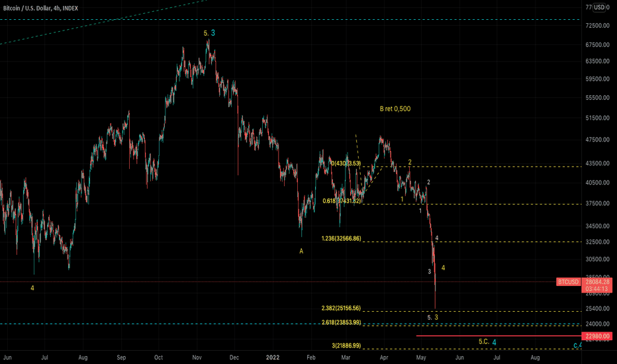
Task: Click the Apr marker on time axis
Action: pos(384,357)
